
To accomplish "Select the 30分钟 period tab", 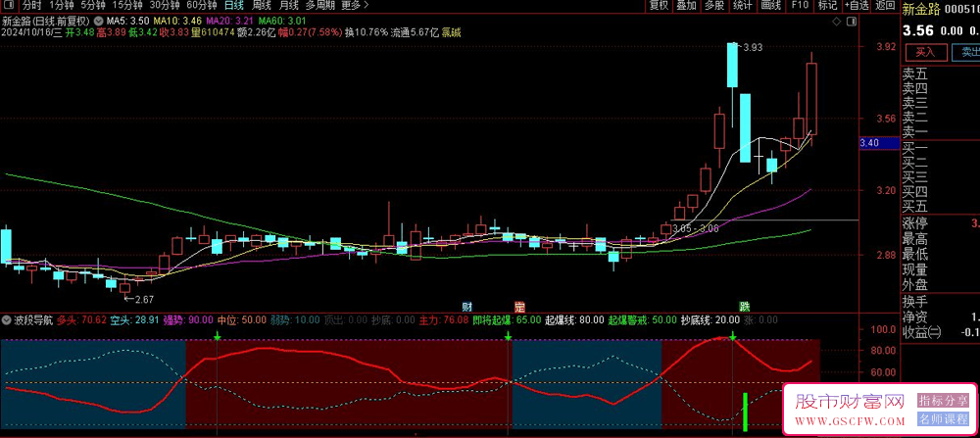I will [165, 6].
